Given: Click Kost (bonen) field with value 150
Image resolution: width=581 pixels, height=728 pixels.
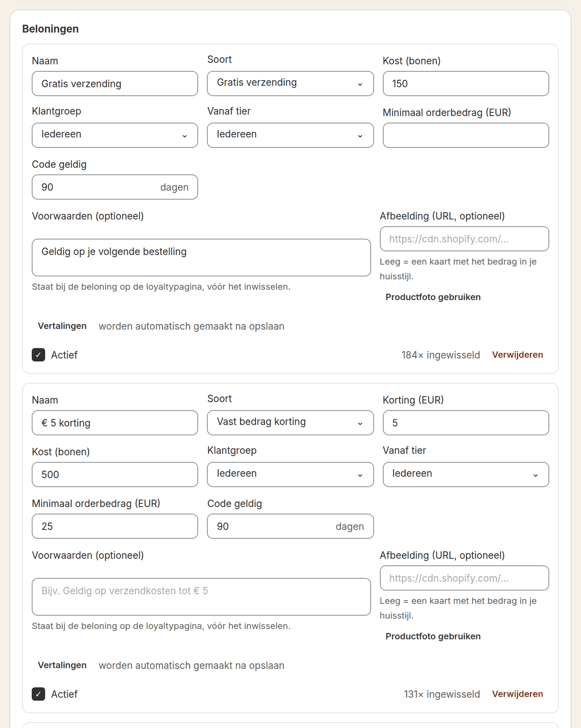Looking at the screenshot, I should 466,83.
